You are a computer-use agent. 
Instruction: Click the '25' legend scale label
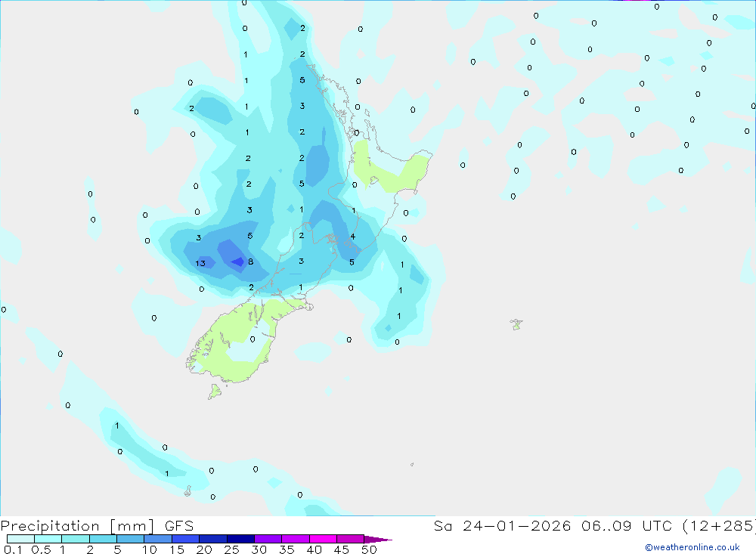point(231,549)
